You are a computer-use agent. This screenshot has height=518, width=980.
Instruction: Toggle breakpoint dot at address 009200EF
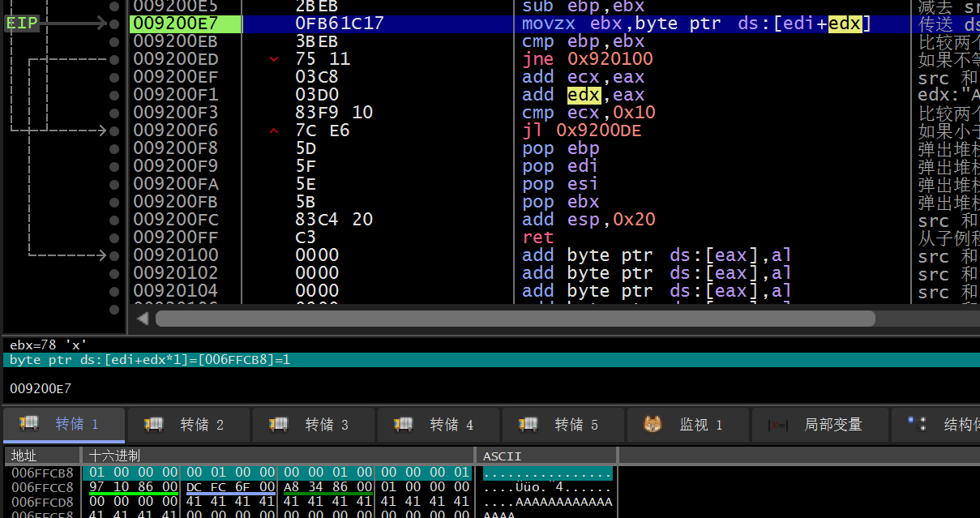click(x=114, y=77)
